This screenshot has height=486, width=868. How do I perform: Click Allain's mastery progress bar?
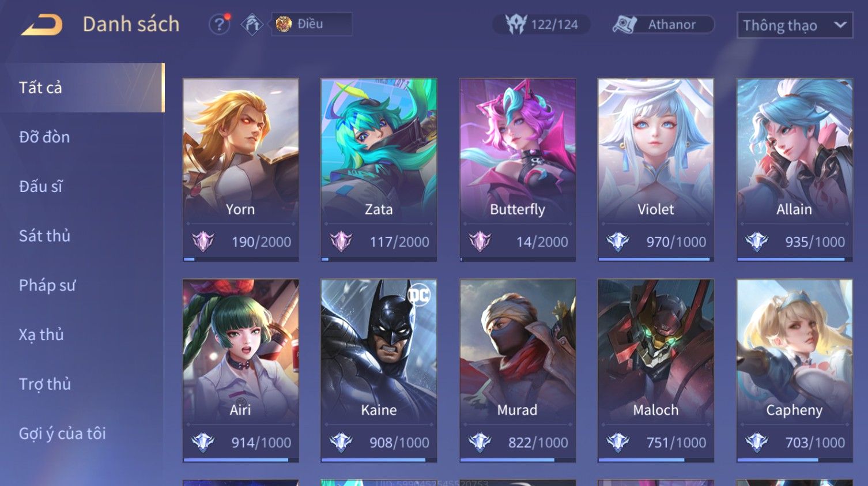click(x=794, y=259)
